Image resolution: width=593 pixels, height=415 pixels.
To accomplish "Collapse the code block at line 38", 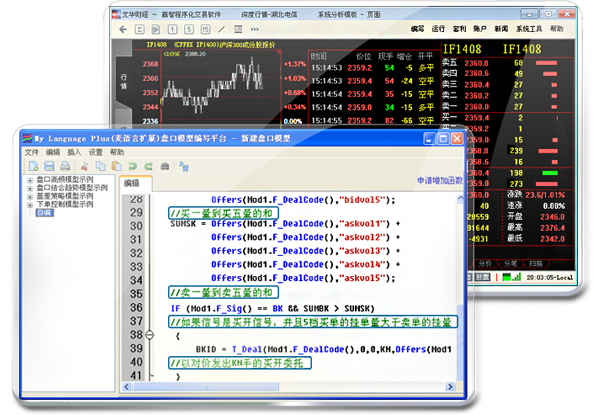I will click(150, 335).
